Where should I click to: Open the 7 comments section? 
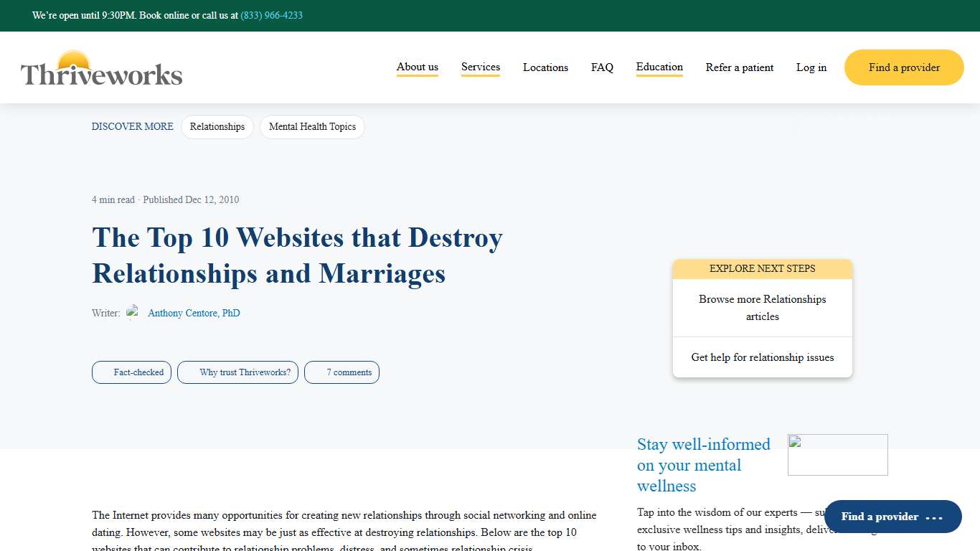coord(341,372)
